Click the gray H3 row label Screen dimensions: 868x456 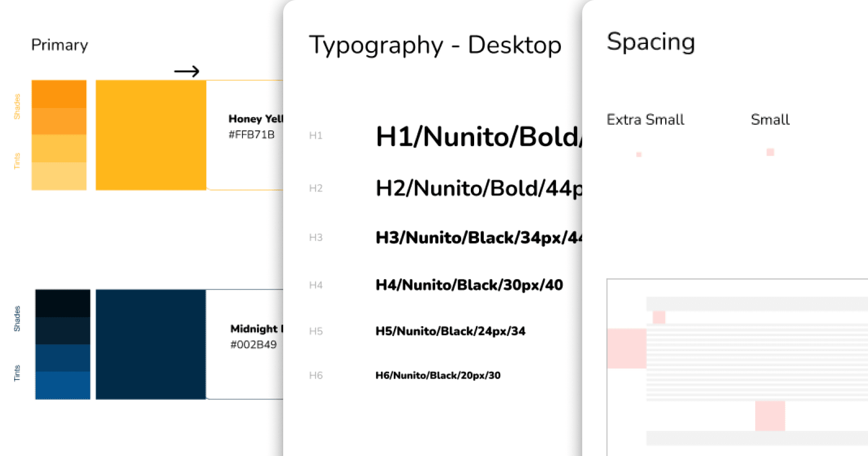(316, 238)
